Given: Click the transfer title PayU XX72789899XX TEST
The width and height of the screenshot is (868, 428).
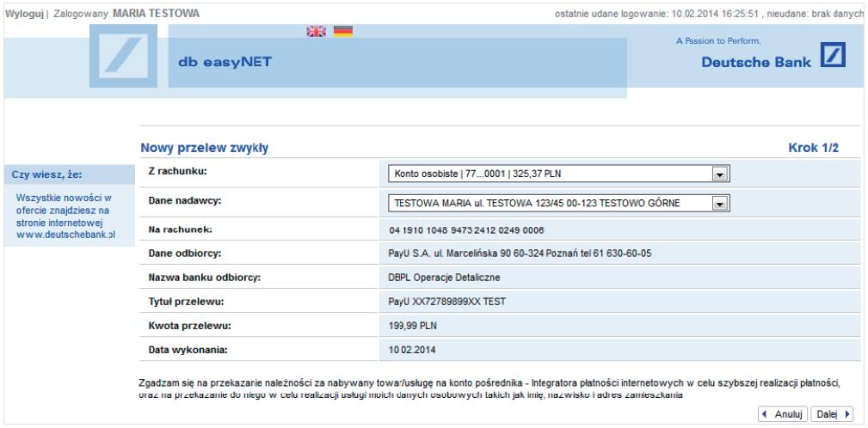Looking at the screenshot, I should [446, 302].
